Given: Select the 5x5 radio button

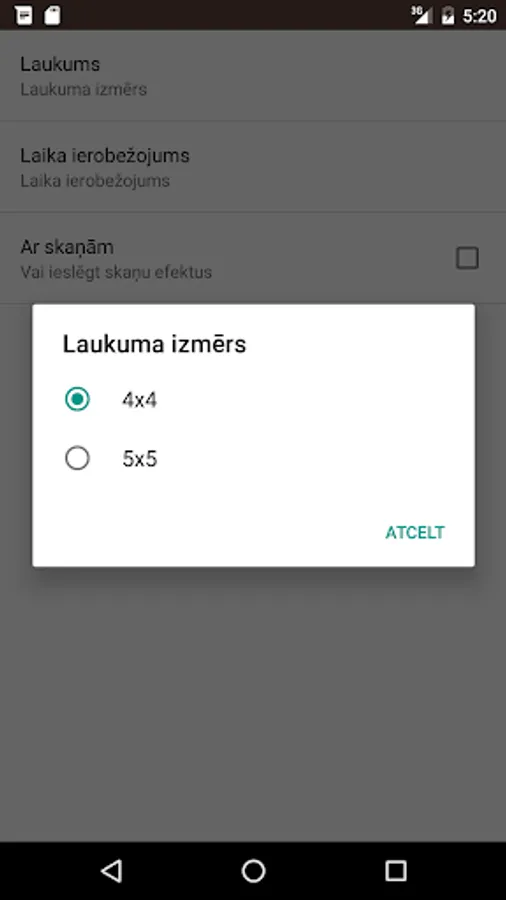Looking at the screenshot, I should [77, 459].
